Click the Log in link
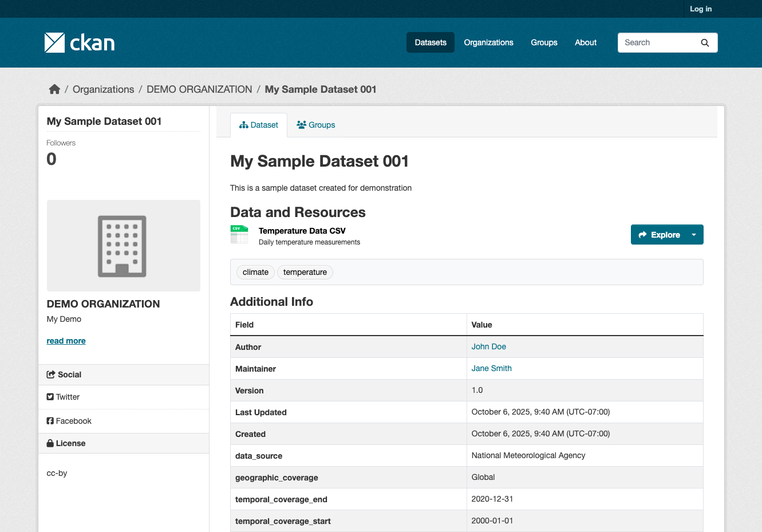The height and width of the screenshot is (532, 762). pyautogui.click(x=701, y=9)
